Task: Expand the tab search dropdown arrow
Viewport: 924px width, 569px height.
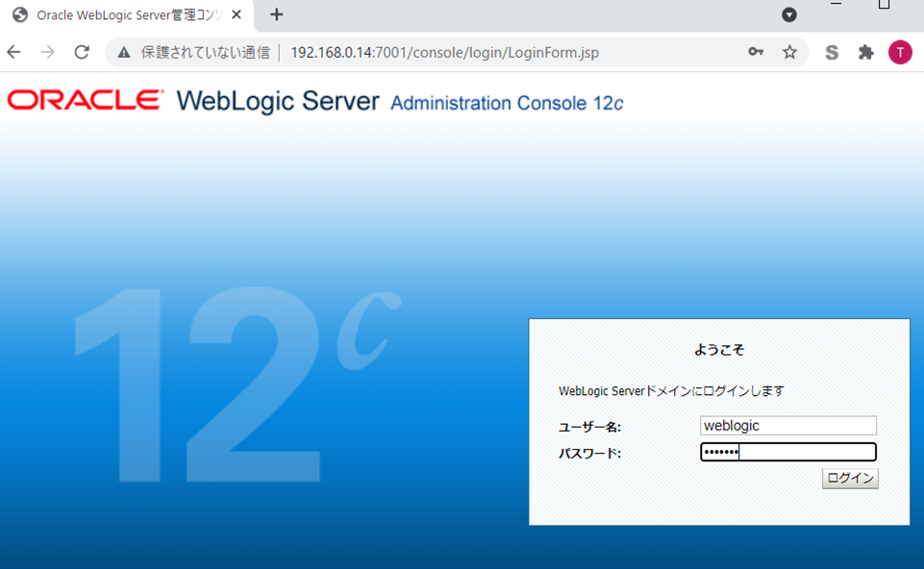Action: [788, 14]
